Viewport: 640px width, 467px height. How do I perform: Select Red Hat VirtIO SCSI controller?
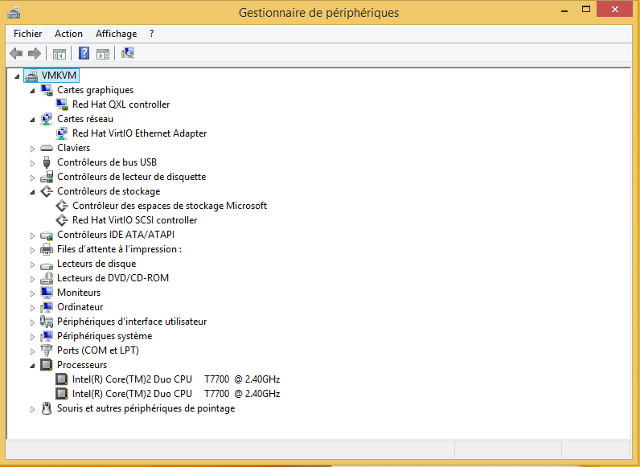(x=135, y=220)
